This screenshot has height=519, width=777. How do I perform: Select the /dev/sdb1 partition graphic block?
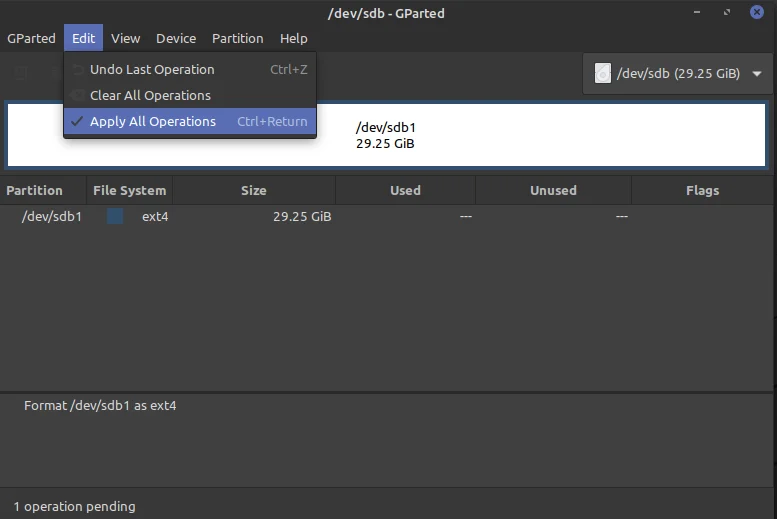coord(386,135)
